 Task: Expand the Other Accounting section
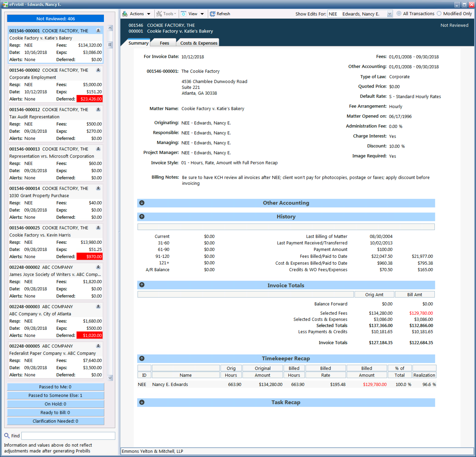142,203
